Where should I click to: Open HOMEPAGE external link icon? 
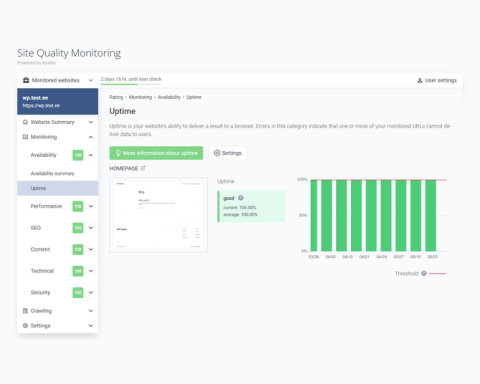point(143,168)
